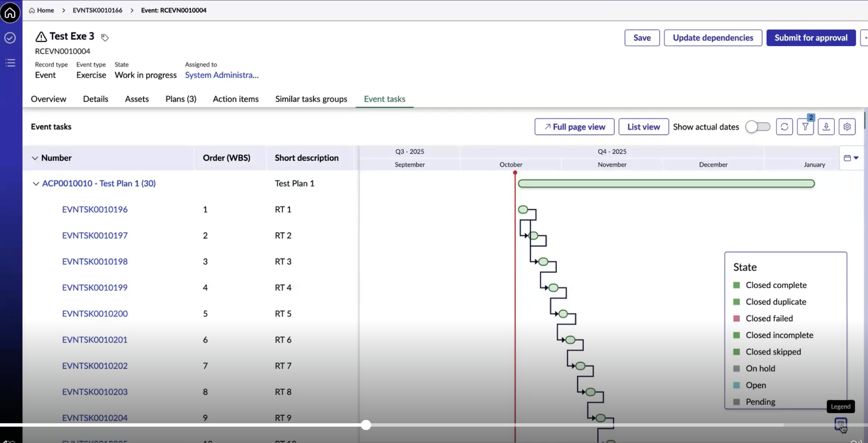Click the Update dependencies button
This screenshot has width=868, height=443.
[713, 38]
